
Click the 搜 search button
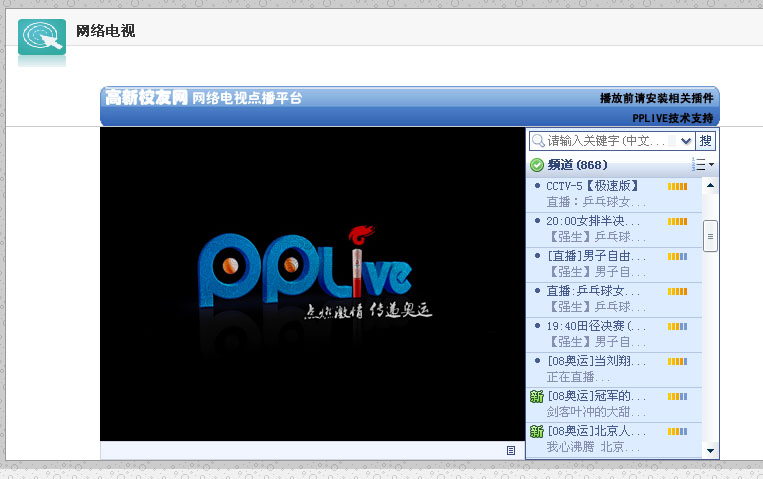point(705,141)
